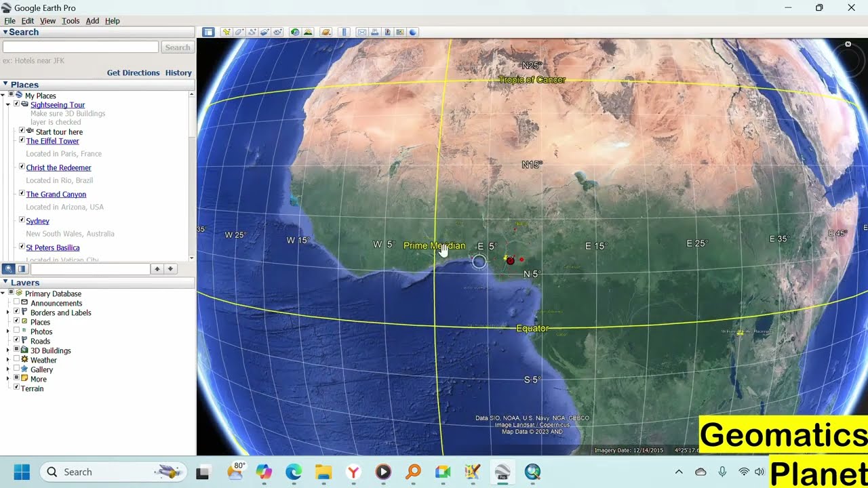Click the split view icon beside magnifier
The width and height of the screenshot is (868, 488).
click(x=22, y=269)
